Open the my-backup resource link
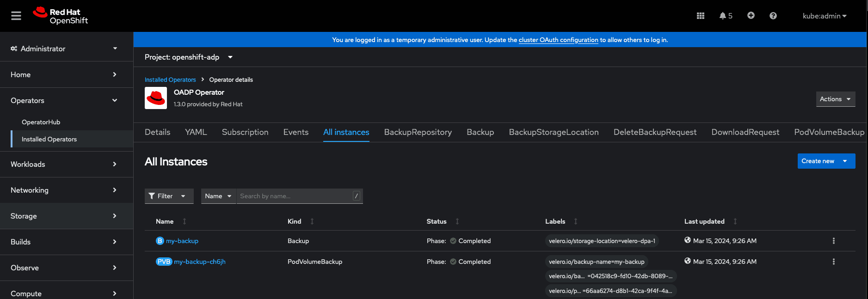Image resolution: width=868 pixels, height=299 pixels. pyautogui.click(x=182, y=241)
